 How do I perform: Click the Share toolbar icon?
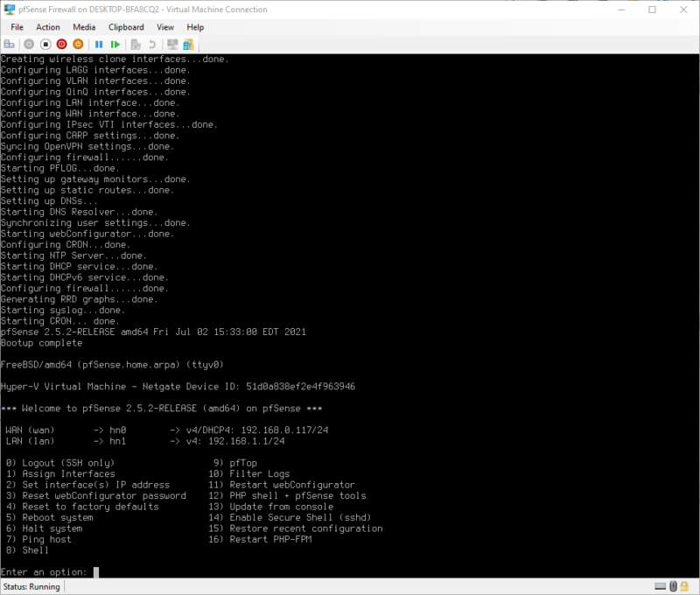[x=188, y=44]
